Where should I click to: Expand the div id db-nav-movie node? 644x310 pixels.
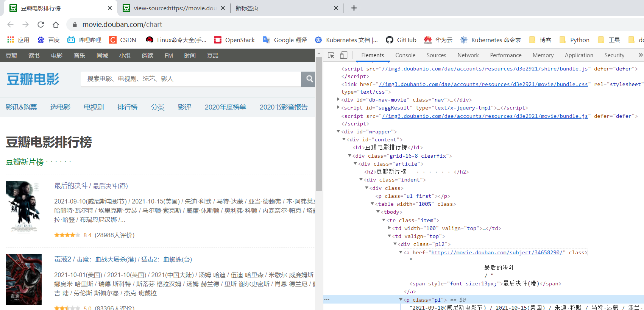(338, 99)
